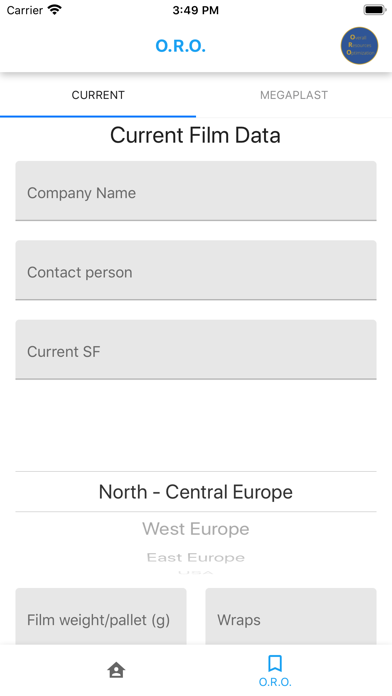This screenshot has width=392, height=696.
Task: Tap the Carrier label in status bar
Action: [x=24, y=10]
